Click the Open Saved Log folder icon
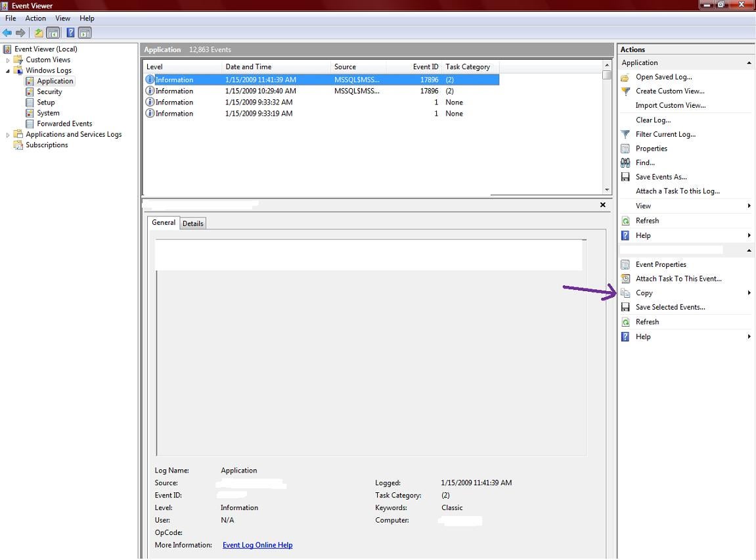This screenshot has width=756, height=560. (x=625, y=77)
